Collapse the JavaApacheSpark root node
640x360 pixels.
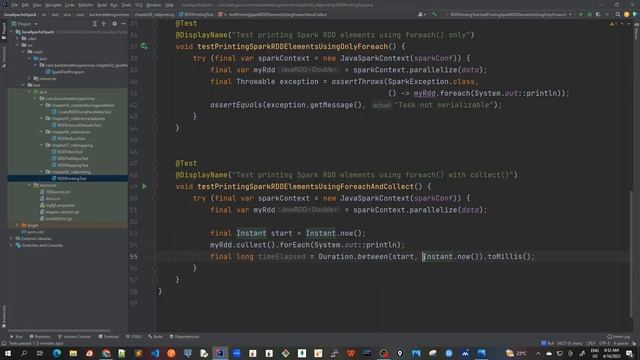tap(12, 32)
